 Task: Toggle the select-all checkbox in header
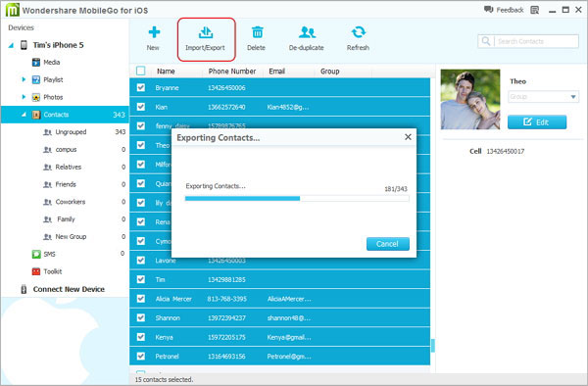tap(140, 71)
